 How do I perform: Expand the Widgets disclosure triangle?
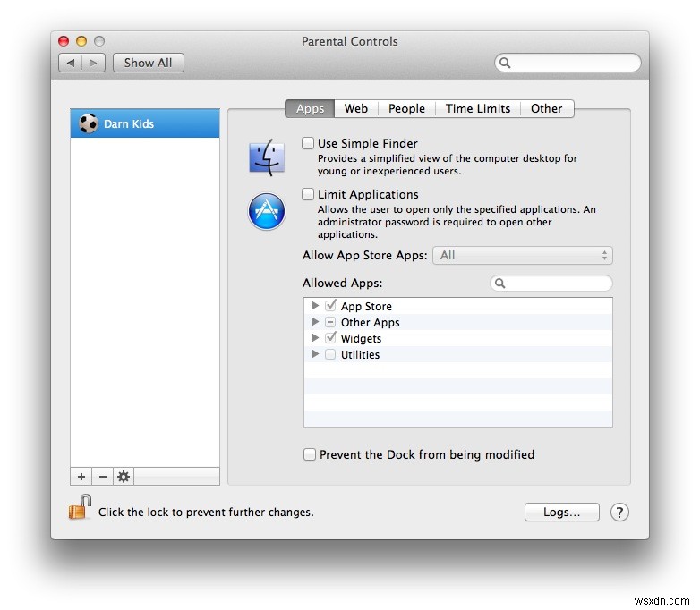(315, 338)
